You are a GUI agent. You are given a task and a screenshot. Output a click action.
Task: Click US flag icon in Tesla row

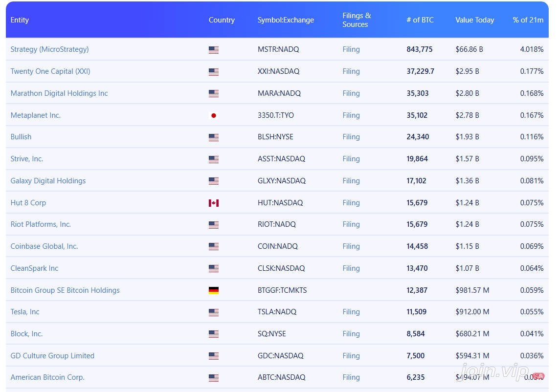coord(214,312)
